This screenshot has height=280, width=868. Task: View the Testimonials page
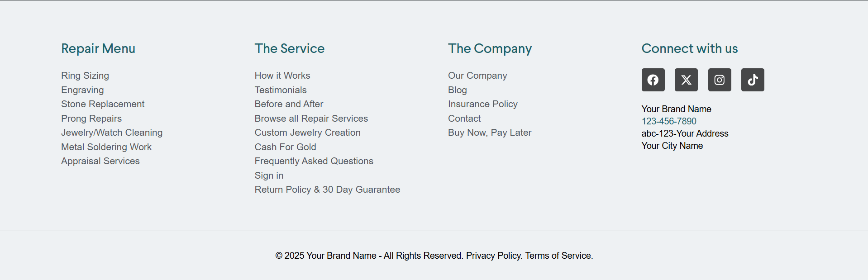click(x=280, y=90)
